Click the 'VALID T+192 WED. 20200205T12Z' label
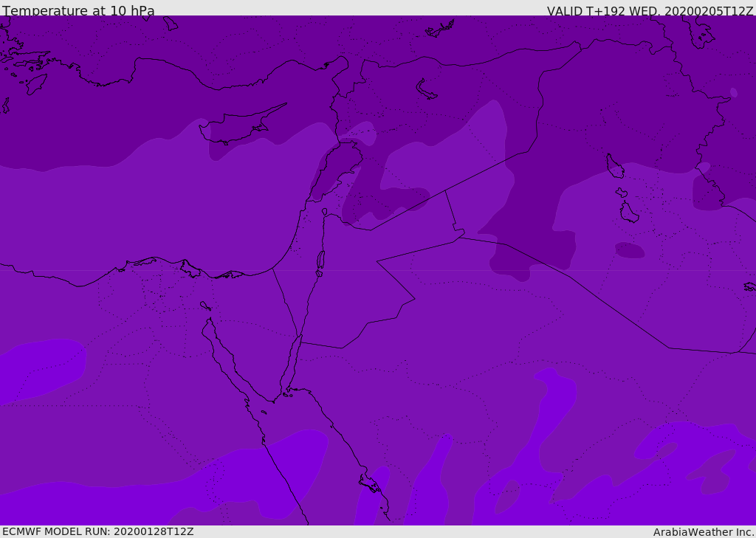756x538 pixels. click(x=650, y=11)
